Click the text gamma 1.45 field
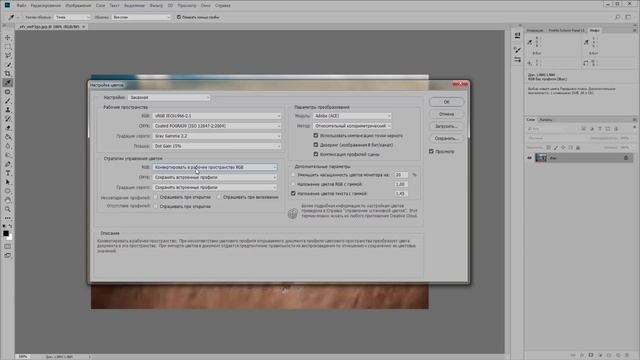The image size is (640, 360). [401, 193]
